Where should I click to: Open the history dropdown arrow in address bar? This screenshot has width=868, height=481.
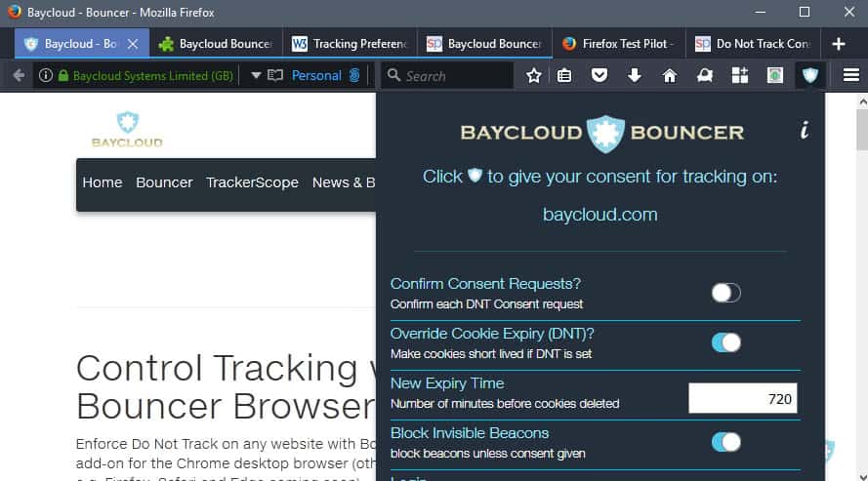[256, 75]
